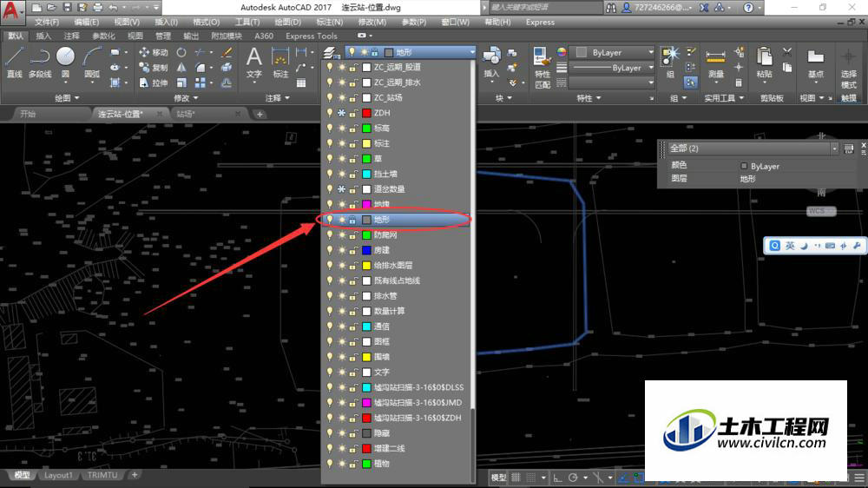Switch to the Layout1 tab
Screen dimensions: 868x488
point(58,475)
